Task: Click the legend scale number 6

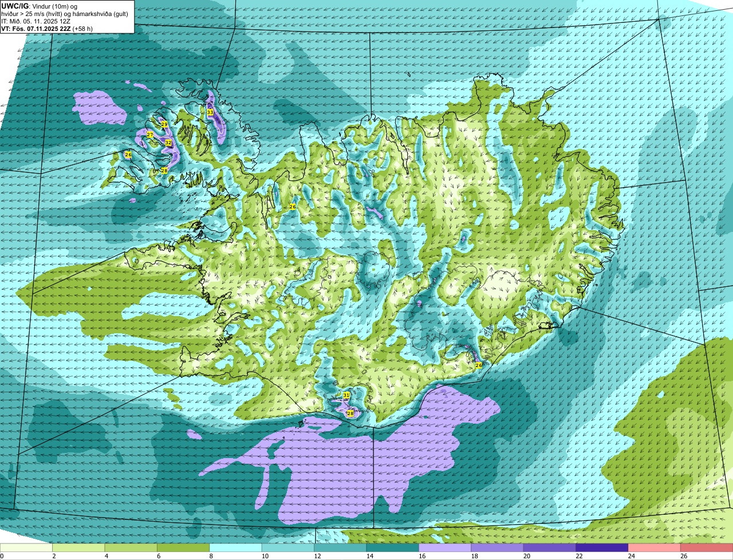Action: [x=158, y=556]
